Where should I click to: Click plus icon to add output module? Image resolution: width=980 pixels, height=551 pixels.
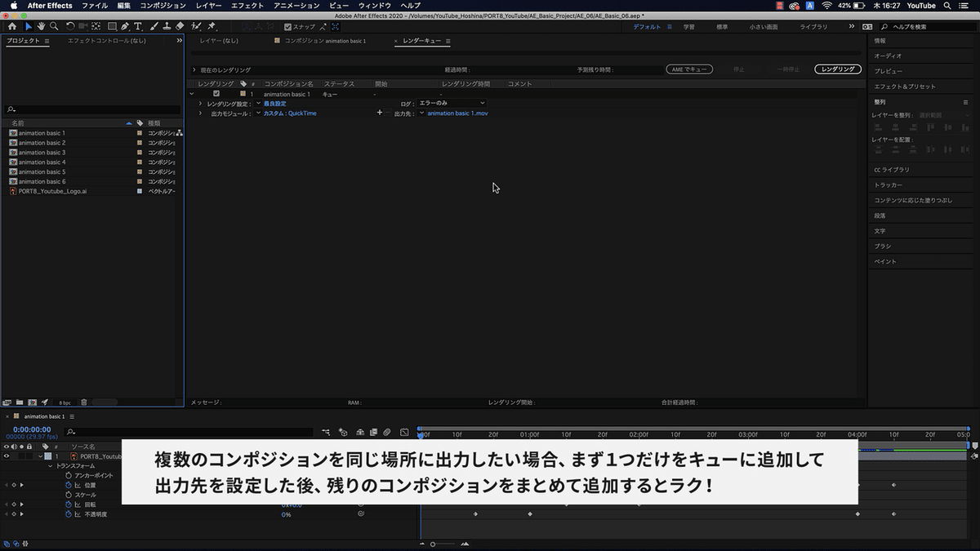pos(379,113)
